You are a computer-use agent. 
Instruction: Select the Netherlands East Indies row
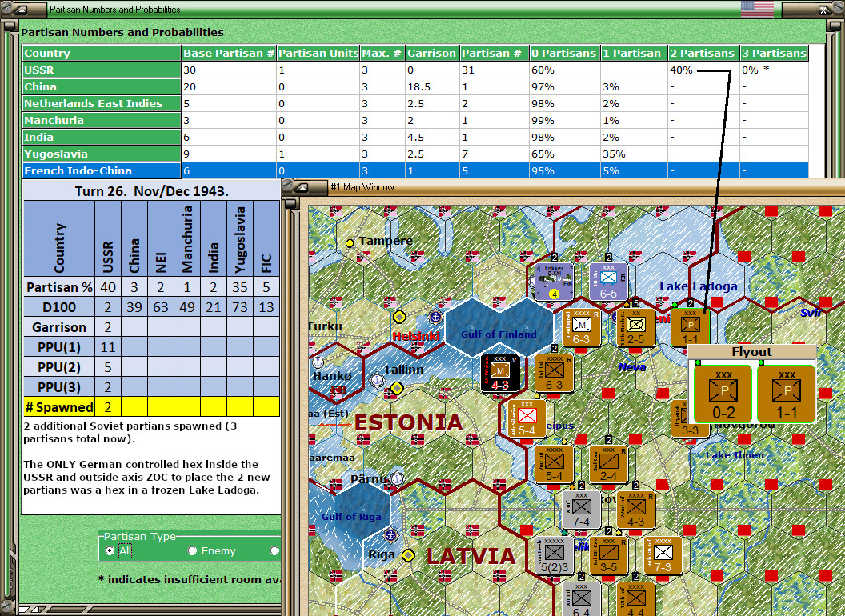click(415, 103)
